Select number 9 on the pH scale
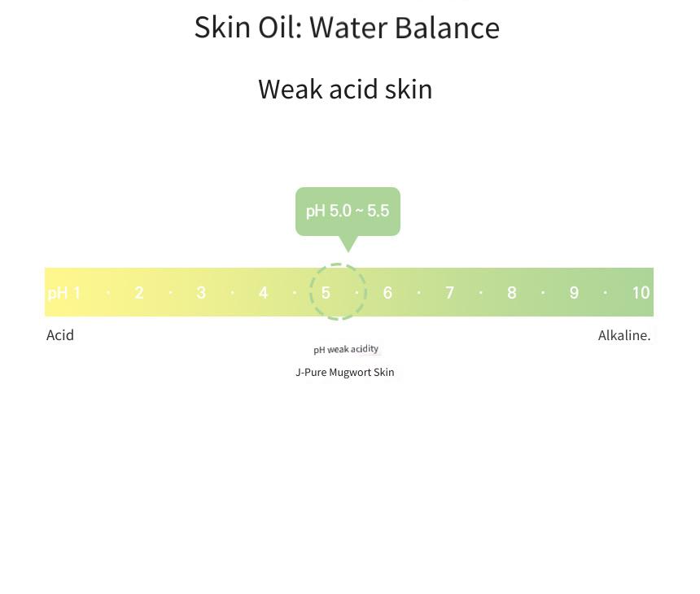700x594 pixels. 574,293
